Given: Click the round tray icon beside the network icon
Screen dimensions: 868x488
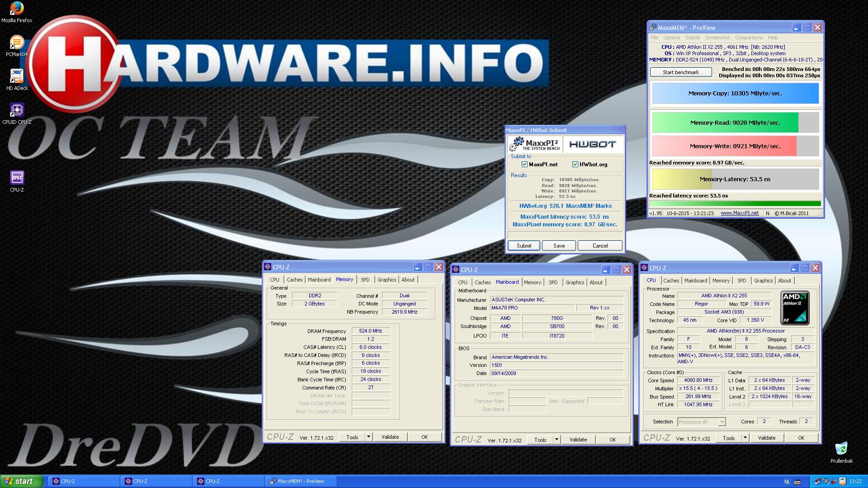Looking at the screenshot, I should tap(826, 481).
